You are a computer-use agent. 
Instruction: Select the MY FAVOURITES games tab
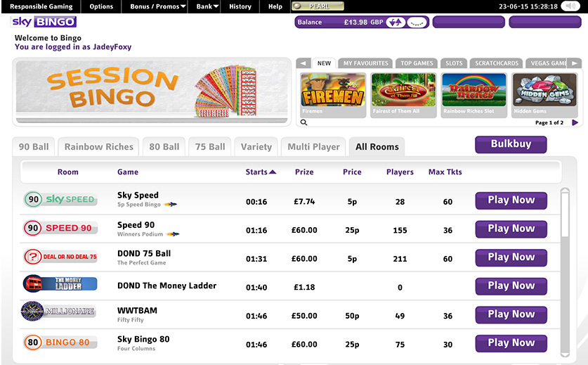coord(365,63)
